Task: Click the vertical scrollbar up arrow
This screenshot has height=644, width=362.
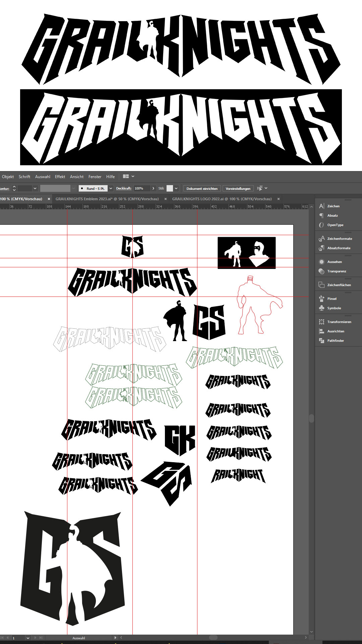Action: [311, 207]
